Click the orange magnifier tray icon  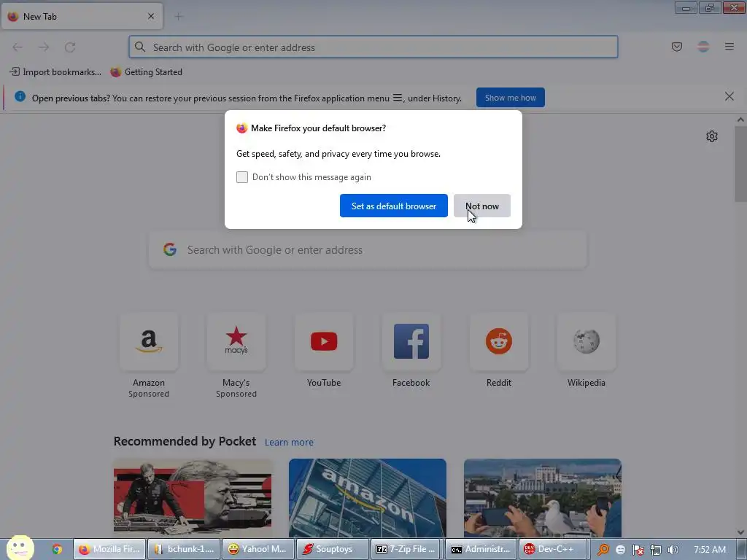(603, 550)
